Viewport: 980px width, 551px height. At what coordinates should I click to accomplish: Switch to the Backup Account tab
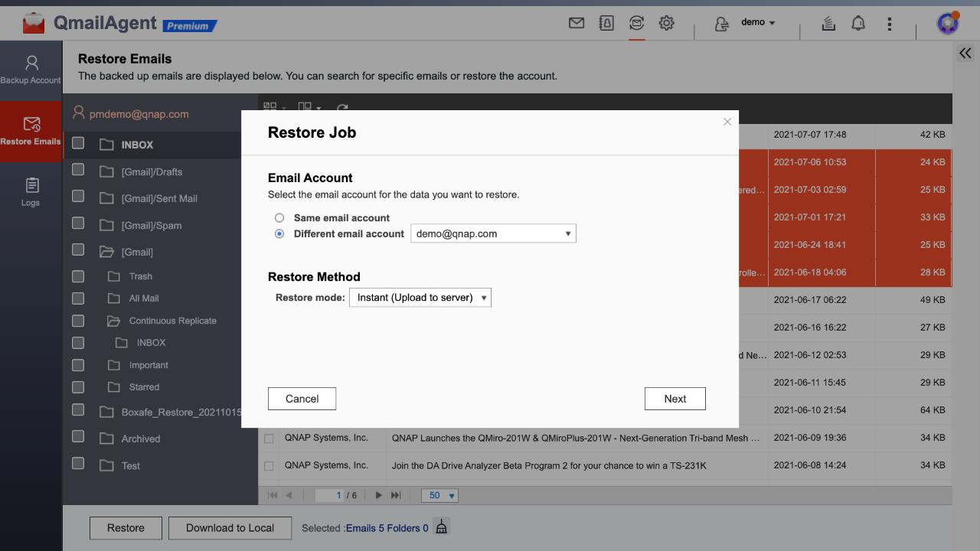click(x=31, y=70)
